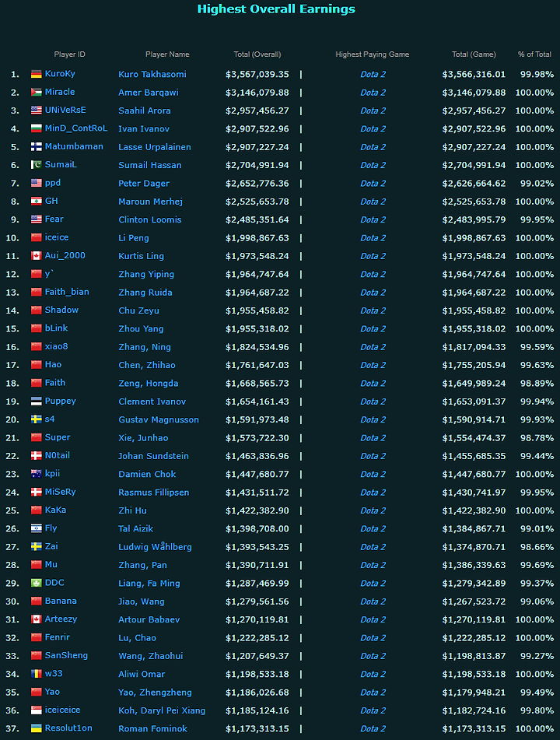Click the Bulgarian flag beside MinD_ContRoL
This screenshot has width=560, height=740.
tap(37, 128)
